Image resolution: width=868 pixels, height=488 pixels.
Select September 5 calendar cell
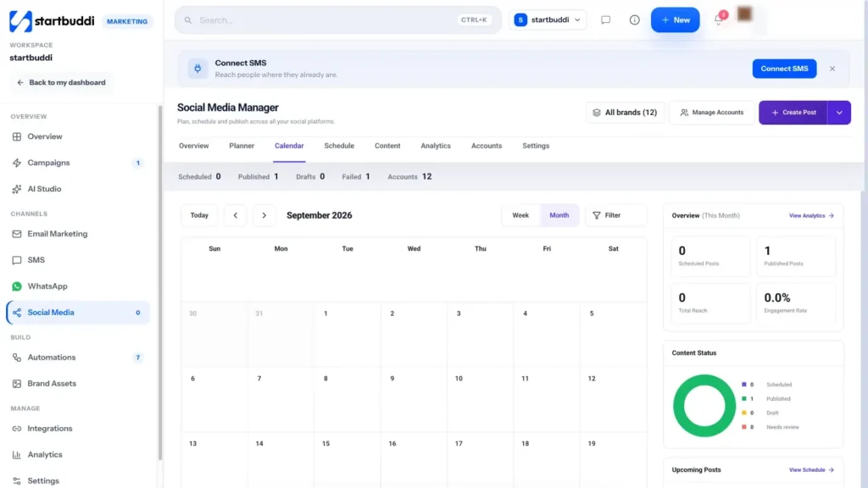(614, 335)
